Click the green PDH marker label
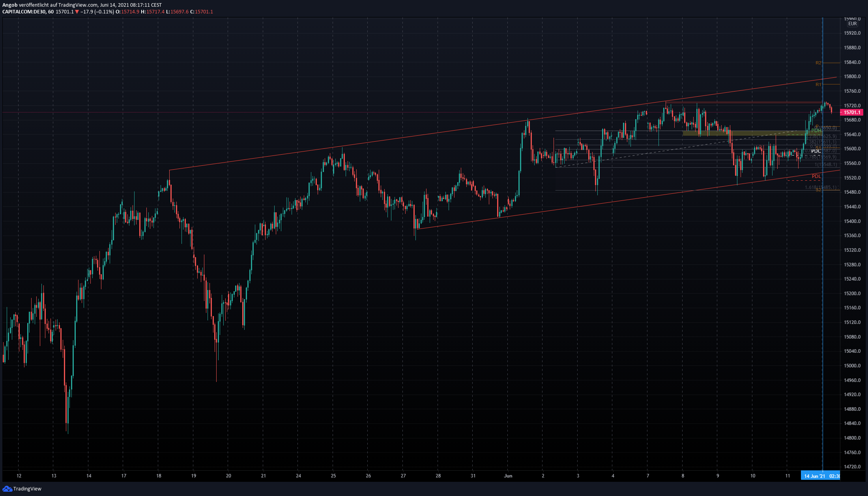 816,131
